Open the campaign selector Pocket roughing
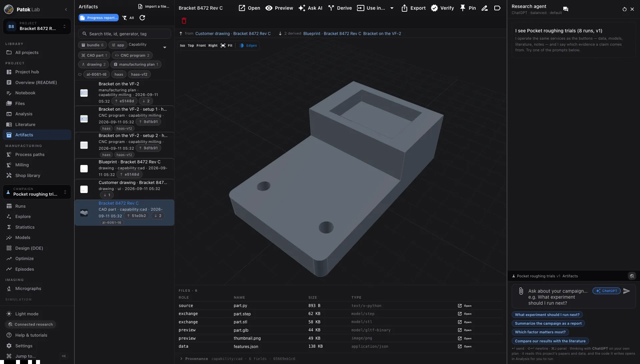The width and height of the screenshot is (640, 364). pyautogui.click(x=37, y=192)
